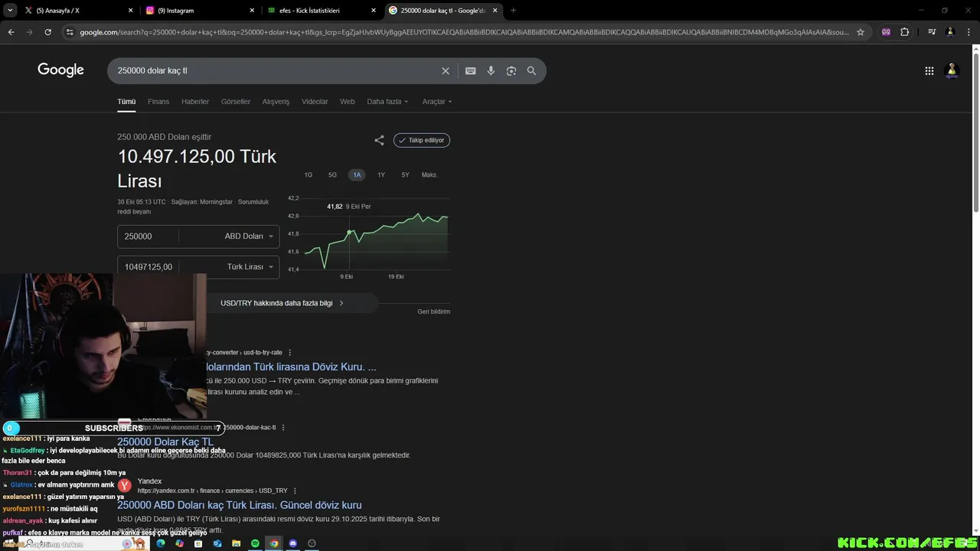This screenshot has width=980, height=551.
Task: Open Spotify from taskbar
Action: [255, 543]
